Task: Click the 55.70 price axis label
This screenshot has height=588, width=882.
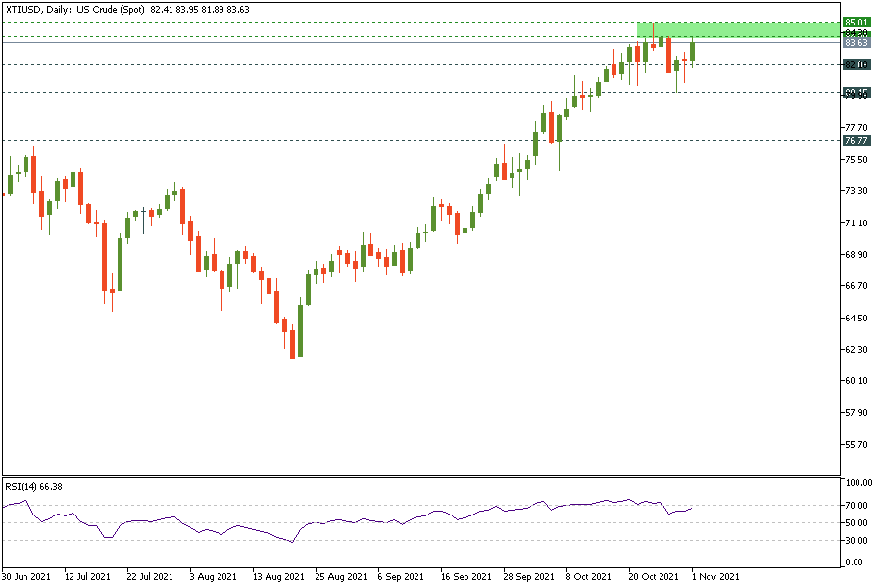Action: tap(857, 444)
